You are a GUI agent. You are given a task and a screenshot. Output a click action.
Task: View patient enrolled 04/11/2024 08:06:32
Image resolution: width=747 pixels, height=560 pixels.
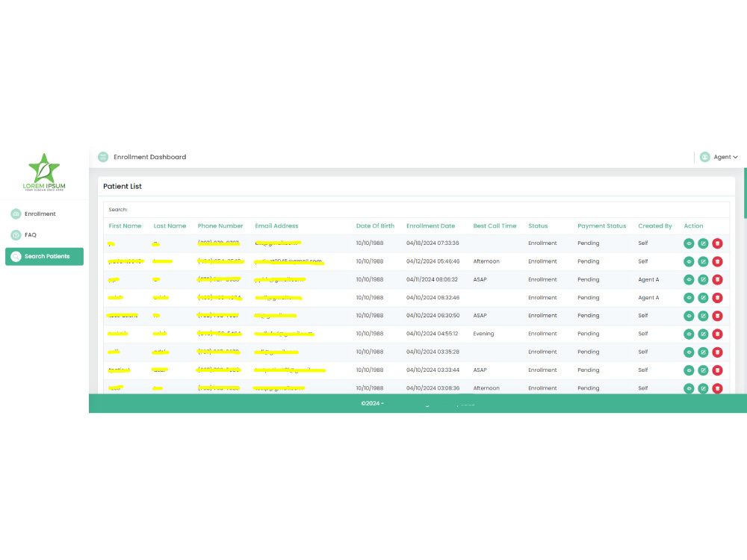coord(689,279)
